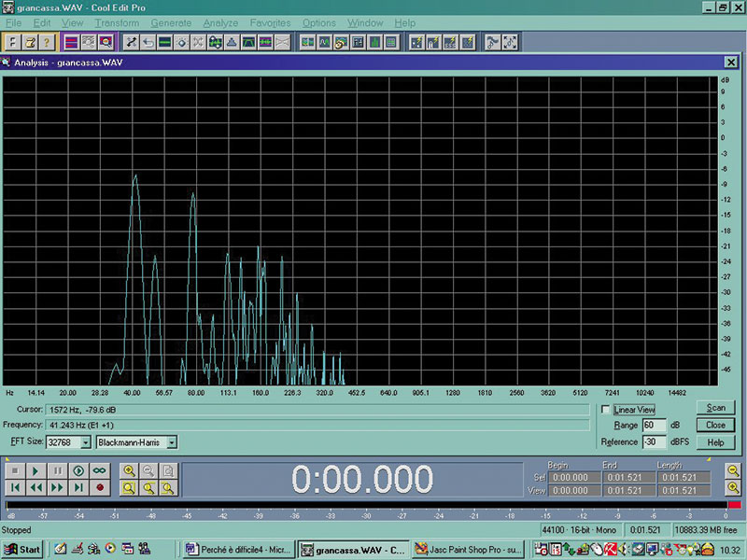This screenshot has height=560, width=747.
Task: Close the Analysis window with its X
Action: click(731, 63)
